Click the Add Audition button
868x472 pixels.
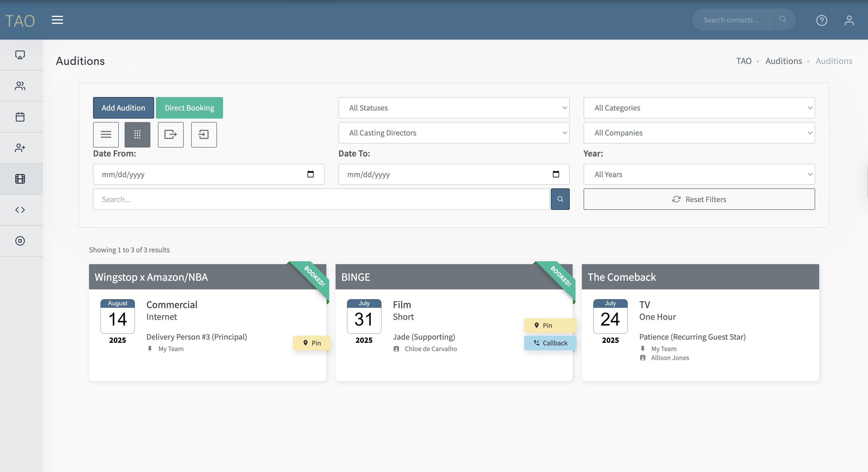pos(123,108)
